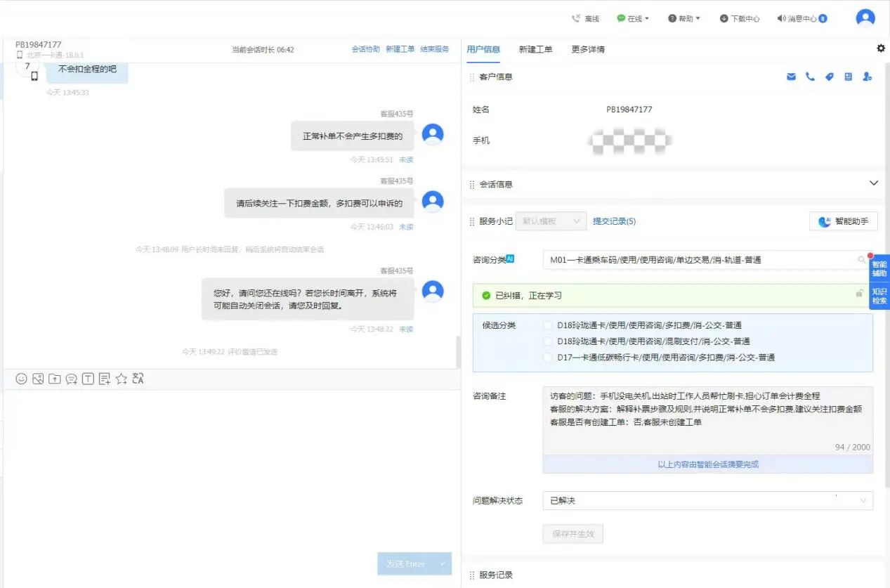This screenshot has width=890, height=588.
Task: Click the tag icon in 客户信息
Action: pyautogui.click(x=829, y=77)
